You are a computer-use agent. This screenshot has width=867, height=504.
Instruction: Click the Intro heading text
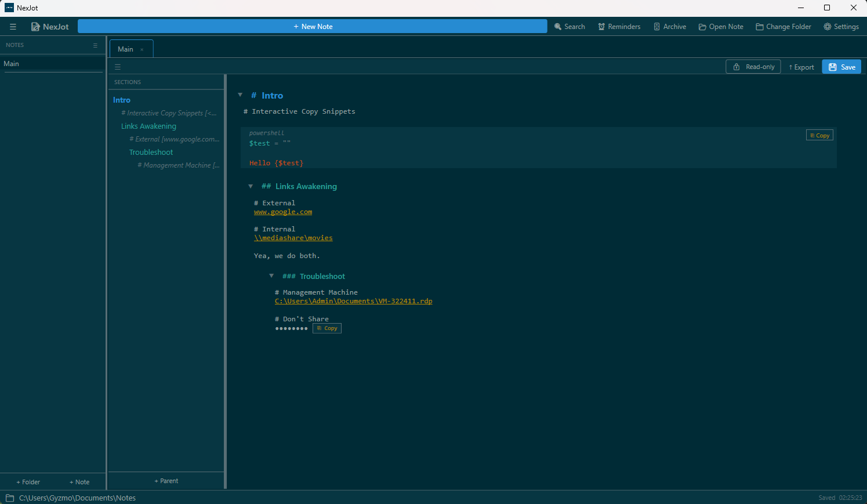point(272,96)
